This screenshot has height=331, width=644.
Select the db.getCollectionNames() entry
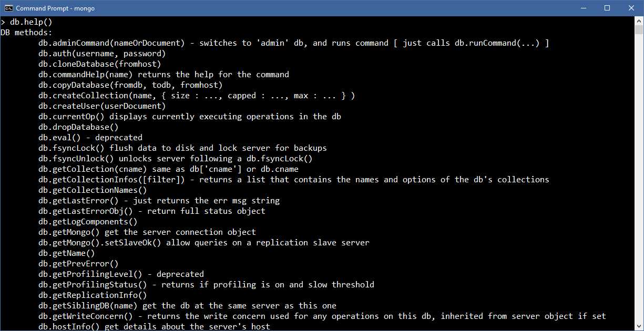pyautogui.click(x=95, y=190)
